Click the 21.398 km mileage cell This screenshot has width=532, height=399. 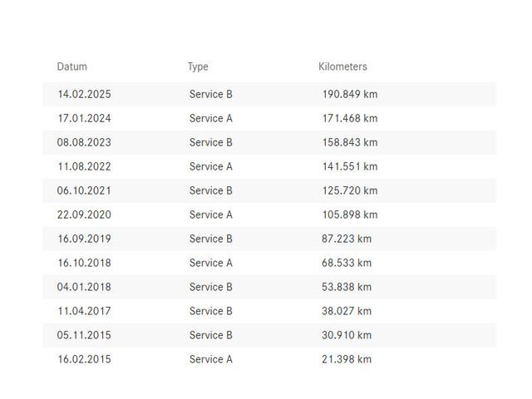coord(347,359)
